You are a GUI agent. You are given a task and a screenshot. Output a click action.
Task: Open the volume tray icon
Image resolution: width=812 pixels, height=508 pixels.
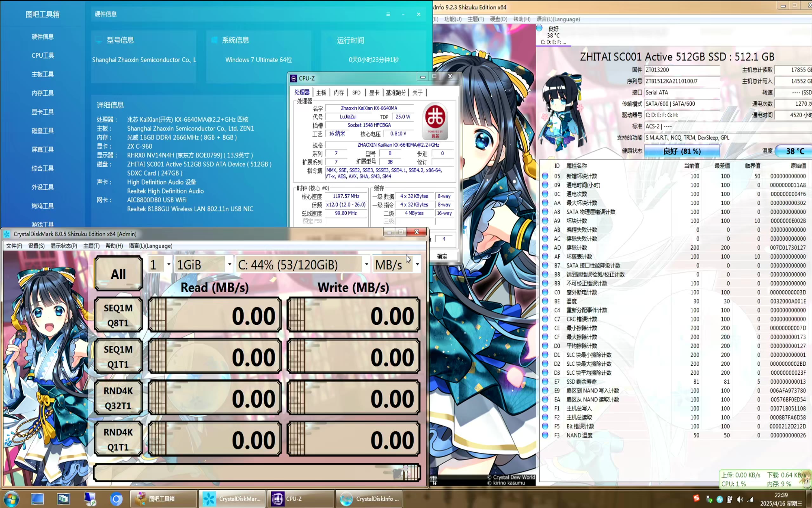click(x=740, y=499)
